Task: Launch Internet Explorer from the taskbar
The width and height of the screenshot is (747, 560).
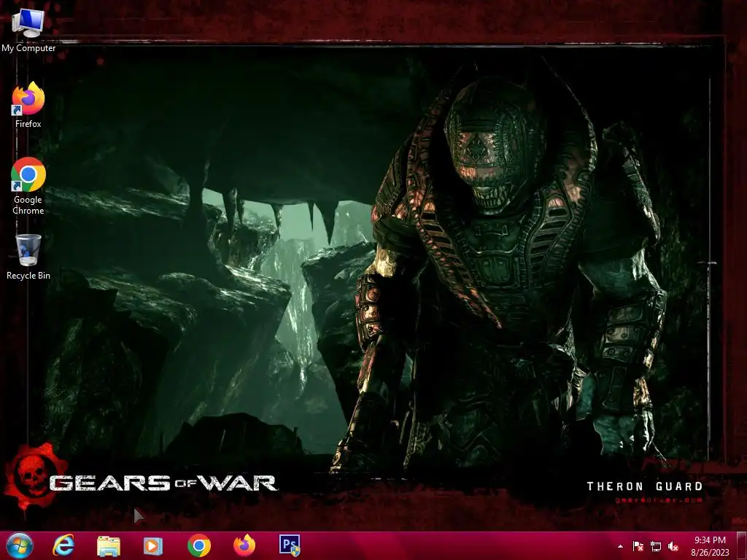Action: tap(63, 545)
